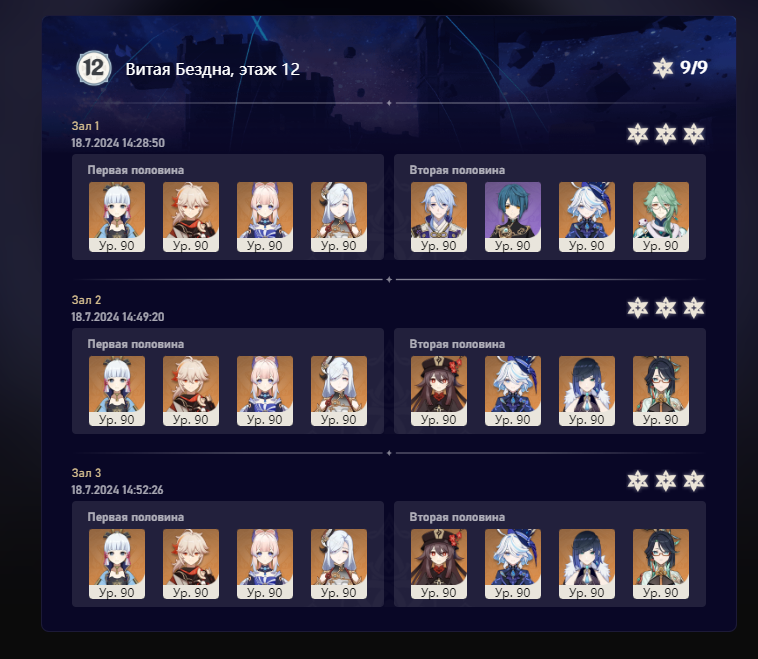The width and height of the screenshot is (758, 659).
Task: Click silver-haired fourth character in Зал 3 Первая половина
Action: click(339, 564)
